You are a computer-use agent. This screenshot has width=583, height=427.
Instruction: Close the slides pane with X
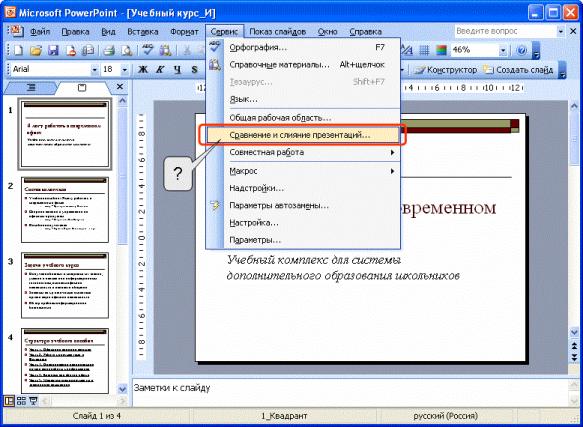click(x=120, y=87)
